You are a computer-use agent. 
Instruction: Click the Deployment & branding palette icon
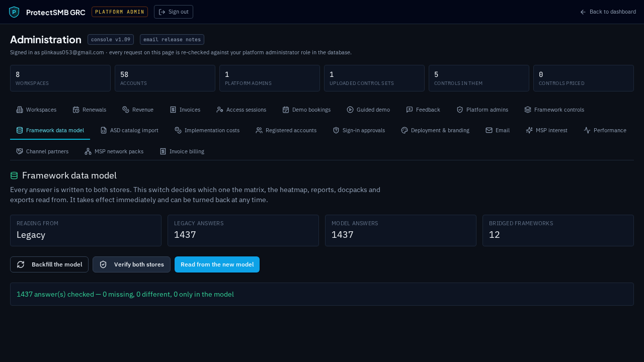405,130
